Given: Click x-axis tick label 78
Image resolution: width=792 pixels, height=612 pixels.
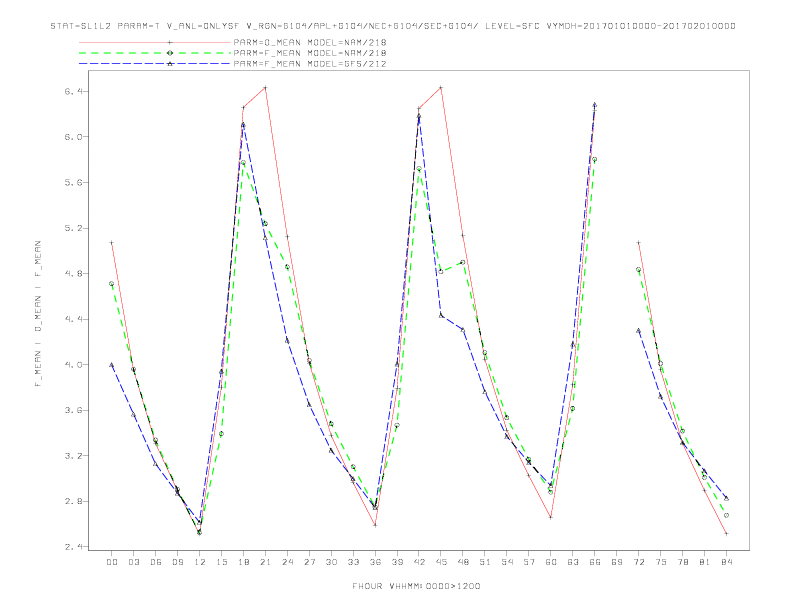Looking at the screenshot, I should click(683, 562).
